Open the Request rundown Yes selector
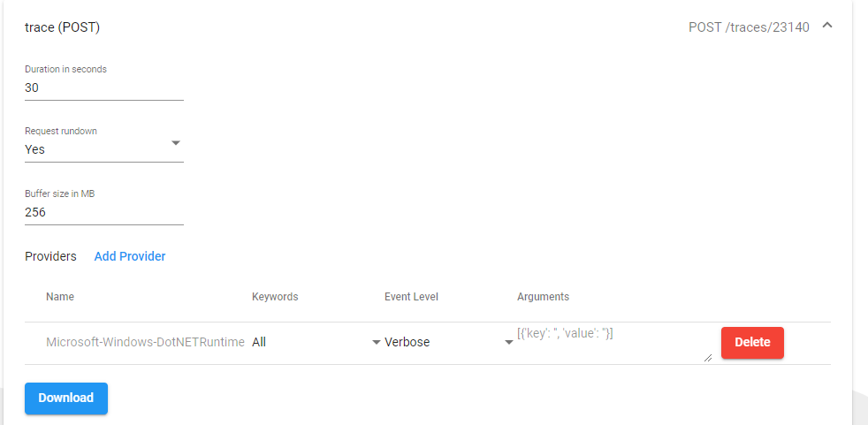This screenshot has height=425, width=868. pyautogui.click(x=104, y=149)
